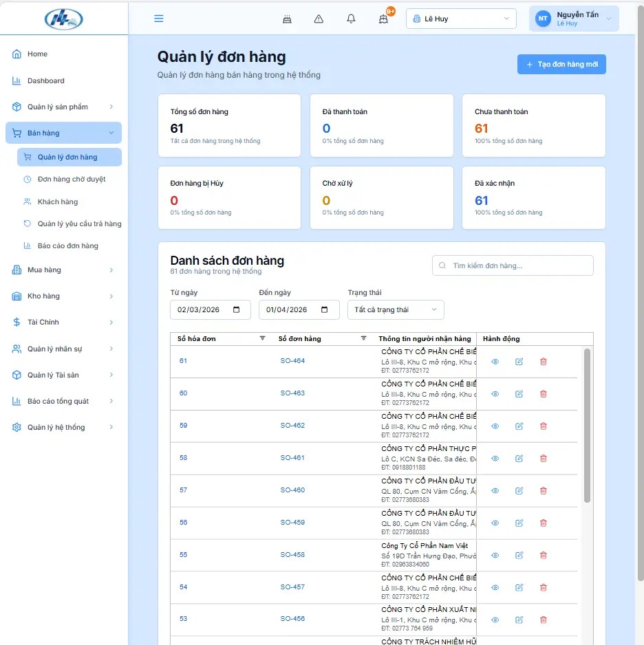Expand Quản lý Tài sản menu

point(64,375)
